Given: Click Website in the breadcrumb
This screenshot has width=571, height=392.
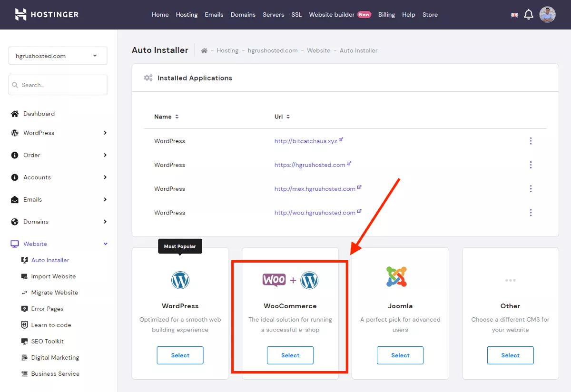Looking at the screenshot, I should tap(319, 50).
